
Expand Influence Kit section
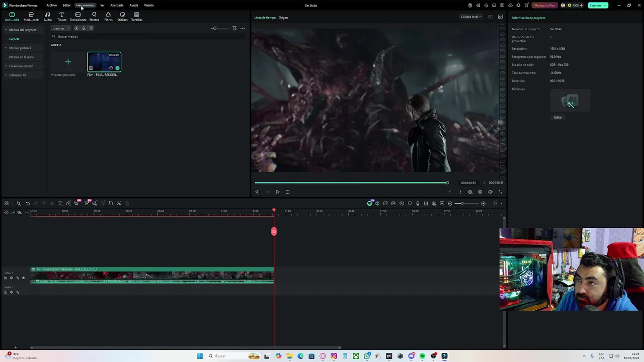[6, 75]
